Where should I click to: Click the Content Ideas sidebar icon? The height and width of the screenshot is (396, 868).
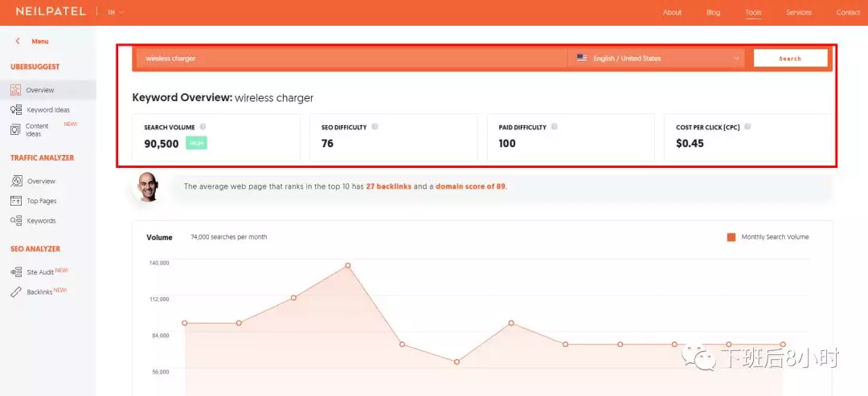[16, 129]
